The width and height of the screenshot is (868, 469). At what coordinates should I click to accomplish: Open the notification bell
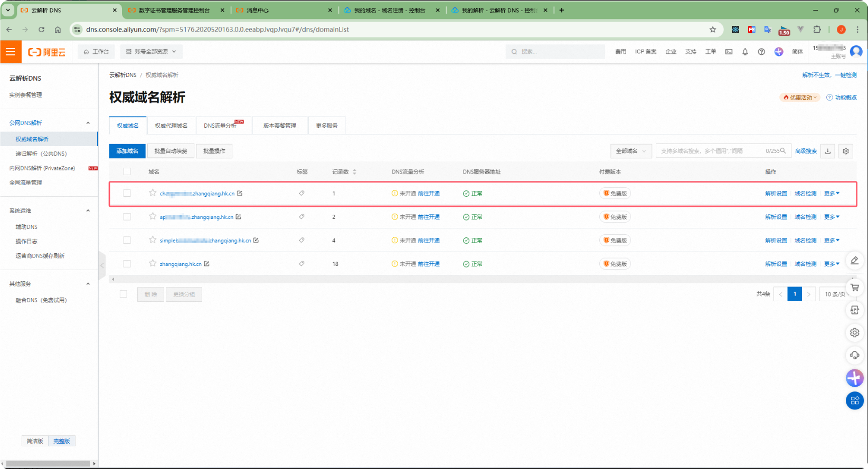coord(745,52)
